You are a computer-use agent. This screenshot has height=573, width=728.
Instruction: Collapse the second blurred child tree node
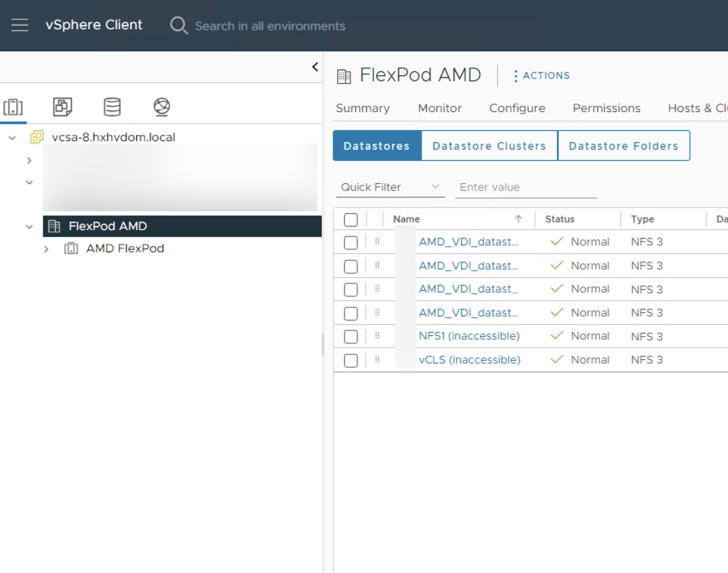click(29, 182)
